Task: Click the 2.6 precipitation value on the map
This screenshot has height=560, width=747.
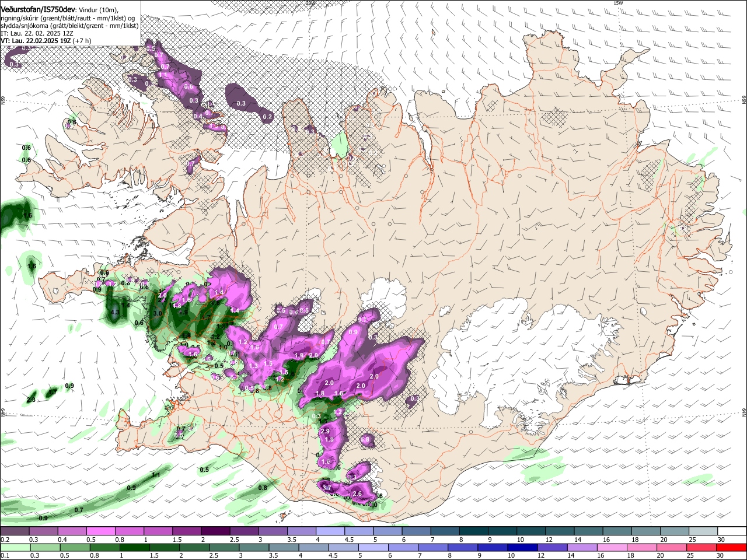Action: pos(358,494)
